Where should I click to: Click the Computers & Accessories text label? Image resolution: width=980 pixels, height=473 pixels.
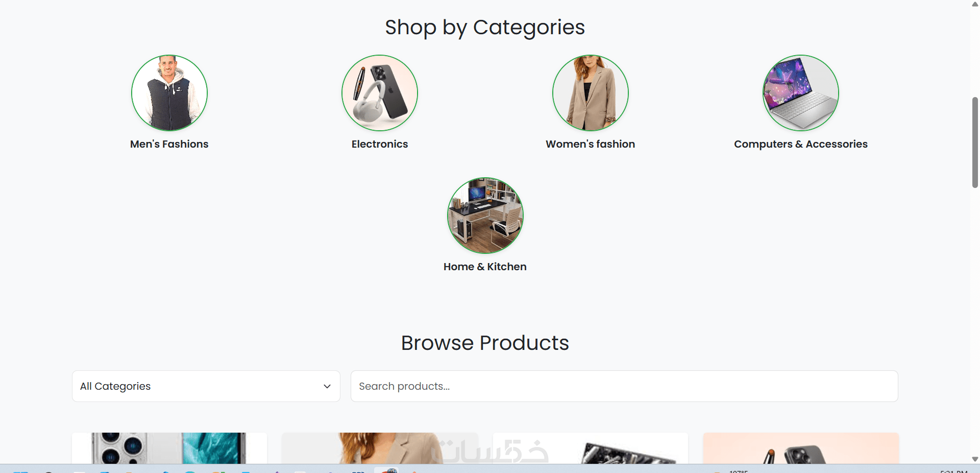[x=801, y=144]
